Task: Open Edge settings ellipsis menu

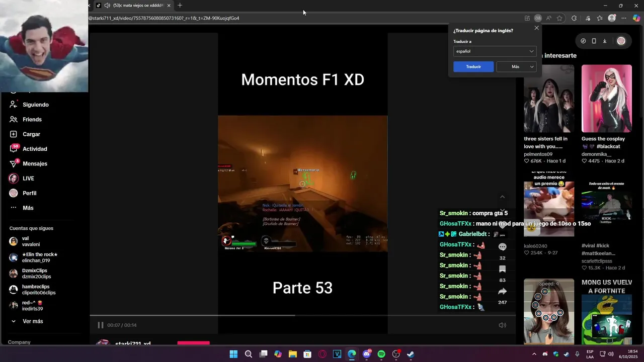Action: pos(624,18)
